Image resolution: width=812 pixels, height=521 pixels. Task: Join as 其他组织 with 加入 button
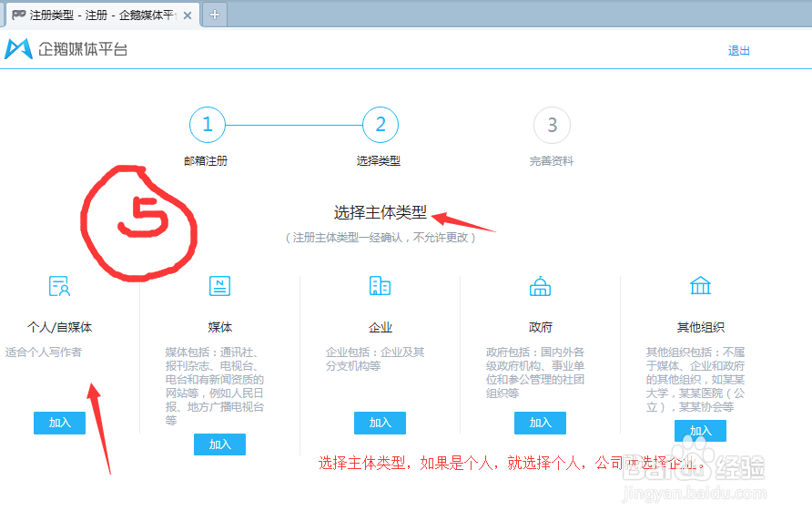[700, 431]
